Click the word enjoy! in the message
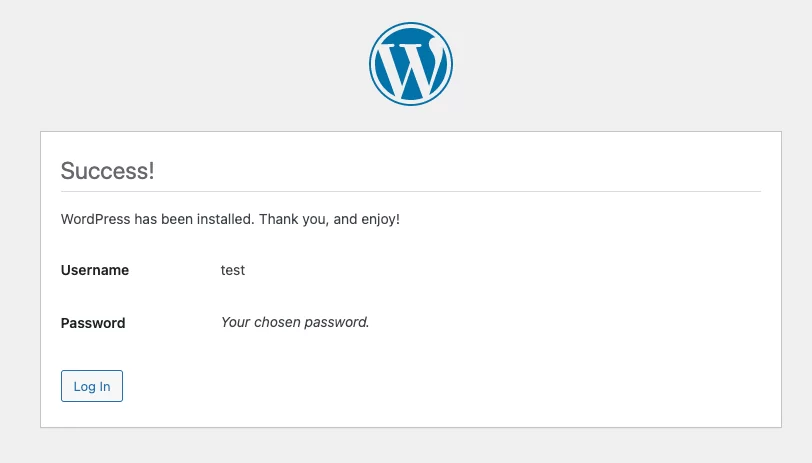 (379, 218)
